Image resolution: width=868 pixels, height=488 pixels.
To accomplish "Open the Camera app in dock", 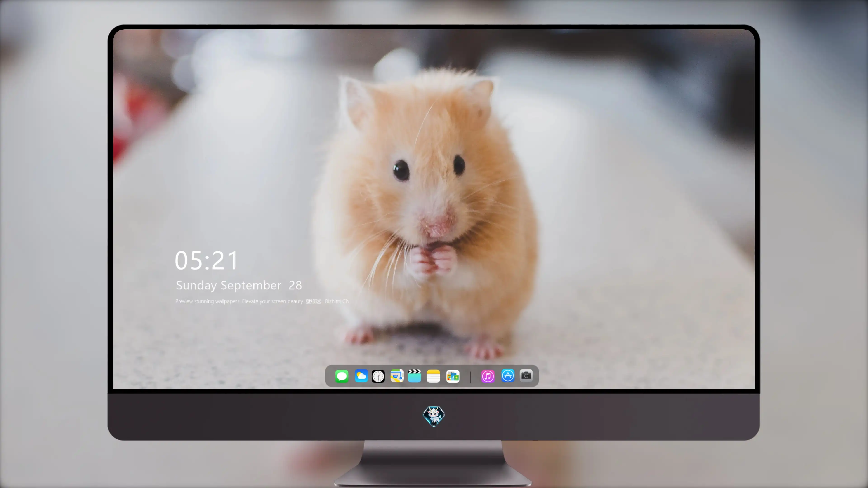I will pyautogui.click(x=526, y=375).
